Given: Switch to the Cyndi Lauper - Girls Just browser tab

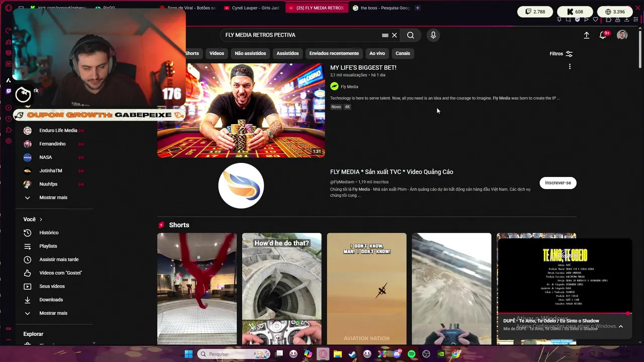Looking at the screenshot, I should point(252,8).
